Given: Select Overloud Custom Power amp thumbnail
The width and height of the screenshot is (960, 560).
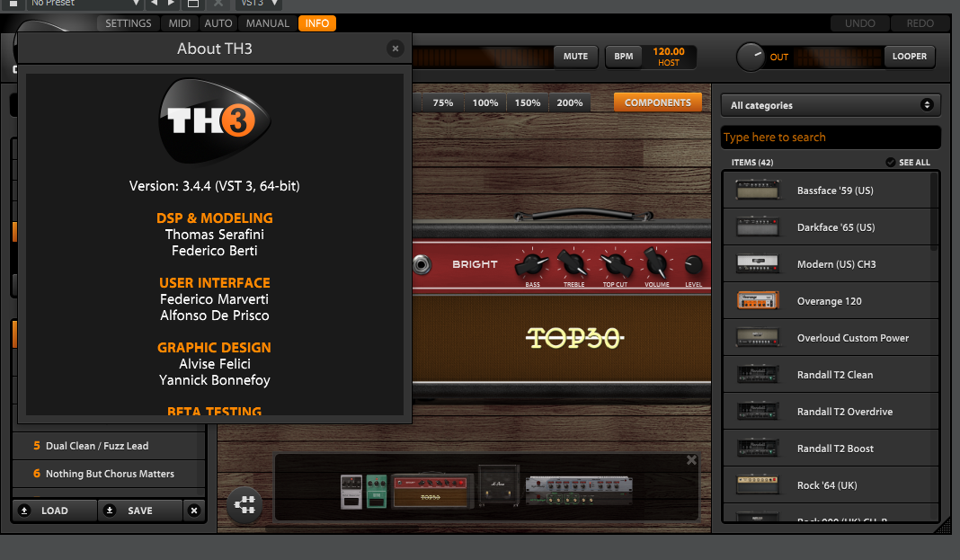Looking at the screenshot, I should [758, 338].
